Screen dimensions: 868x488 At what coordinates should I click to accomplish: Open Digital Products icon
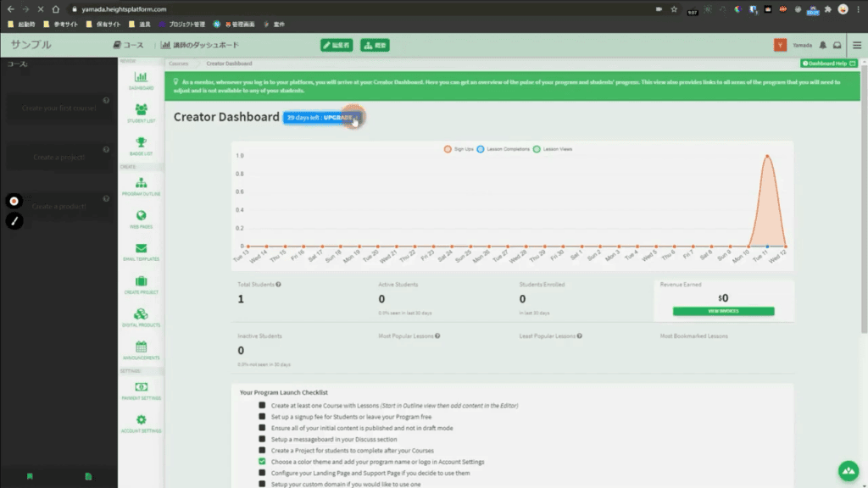141,318
